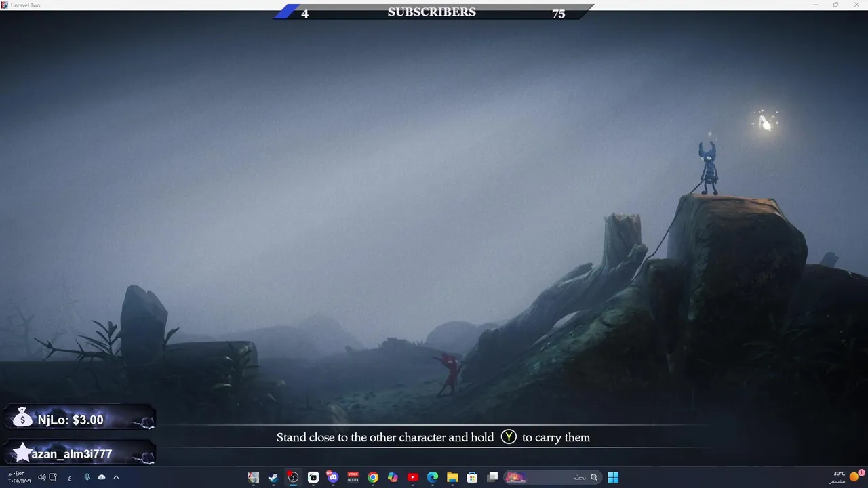The height and width of the screenshot is (488, 868).
Task: Click the blue Yarny character on rock
Action: point(708,167)
